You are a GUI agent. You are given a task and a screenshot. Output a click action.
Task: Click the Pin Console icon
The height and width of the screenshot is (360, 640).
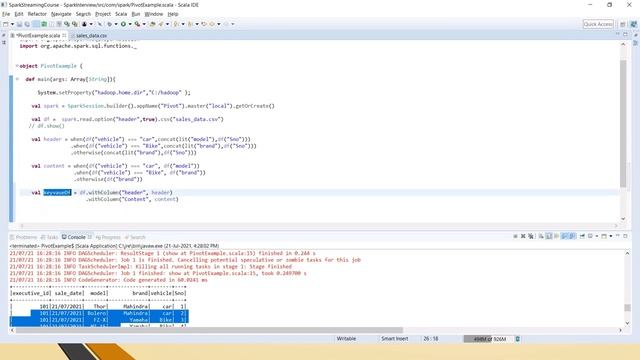click(582, 236)
